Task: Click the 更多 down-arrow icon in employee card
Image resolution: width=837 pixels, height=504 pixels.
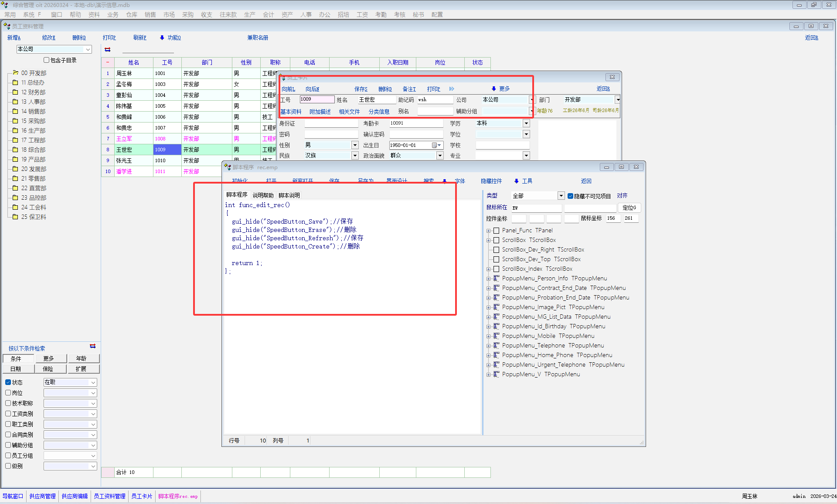Action: pos(493,89)
